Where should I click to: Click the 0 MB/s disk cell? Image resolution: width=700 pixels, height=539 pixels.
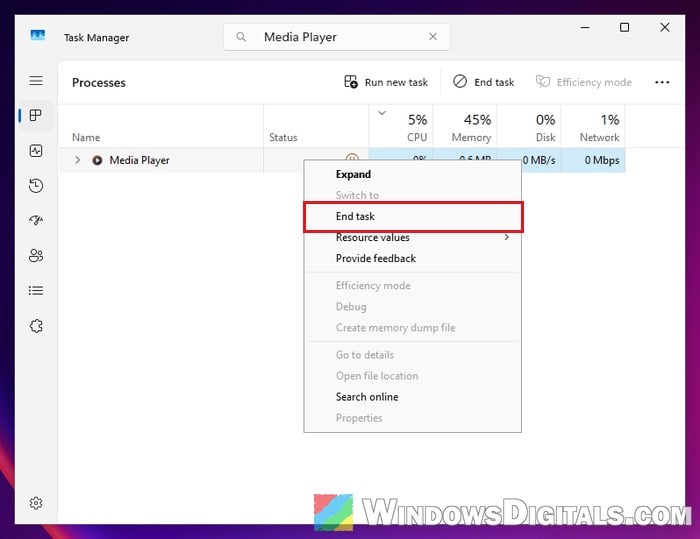[x=539, y=160]
